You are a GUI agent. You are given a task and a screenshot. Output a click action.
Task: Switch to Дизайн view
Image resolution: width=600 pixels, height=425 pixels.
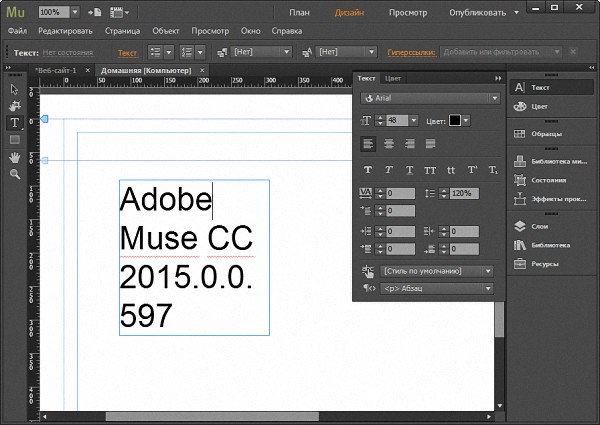pos(349,13)
